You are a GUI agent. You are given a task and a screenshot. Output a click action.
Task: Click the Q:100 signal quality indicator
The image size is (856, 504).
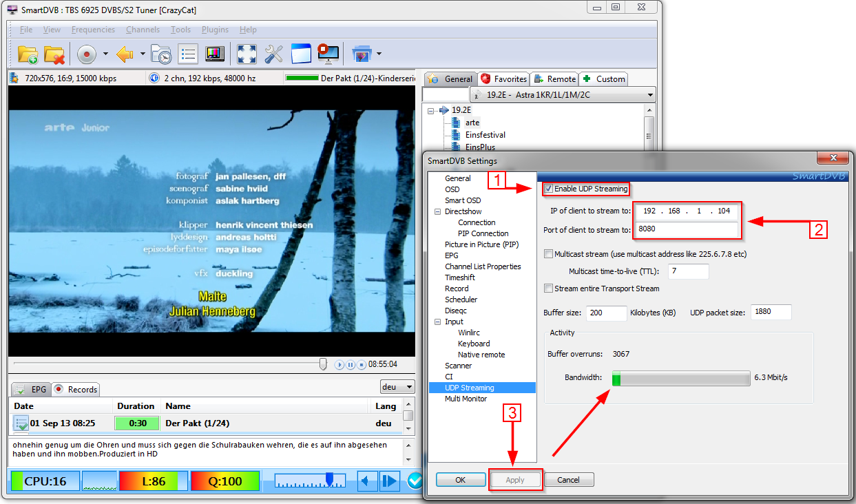[225, 481]
